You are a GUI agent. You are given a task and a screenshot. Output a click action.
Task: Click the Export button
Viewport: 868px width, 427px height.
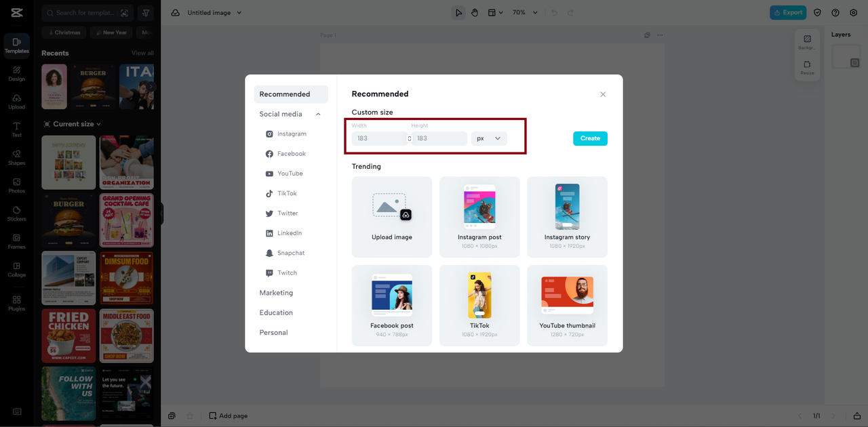pyautogui.click(x=787, y=12)
